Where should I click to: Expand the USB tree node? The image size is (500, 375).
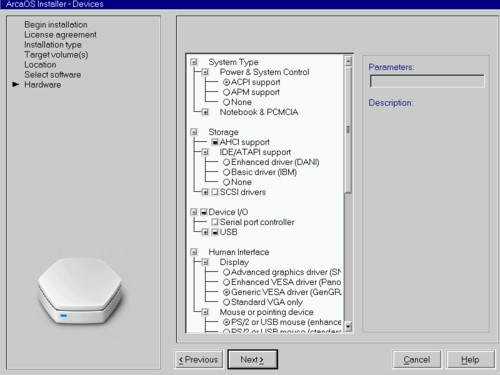pyautogui.click(x=205, y=232)
